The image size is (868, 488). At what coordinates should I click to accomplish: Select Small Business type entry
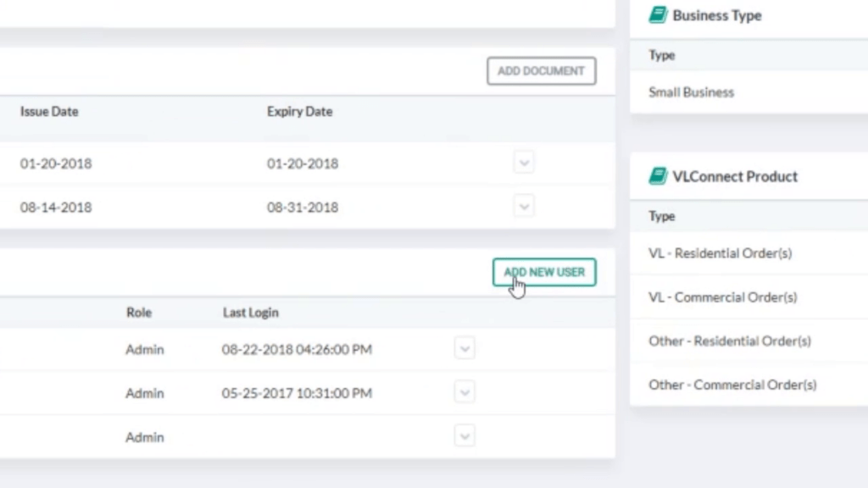pos(692,91)
